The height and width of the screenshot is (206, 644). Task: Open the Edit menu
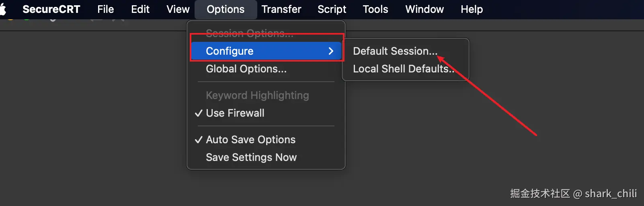click(x=140, y=9)
